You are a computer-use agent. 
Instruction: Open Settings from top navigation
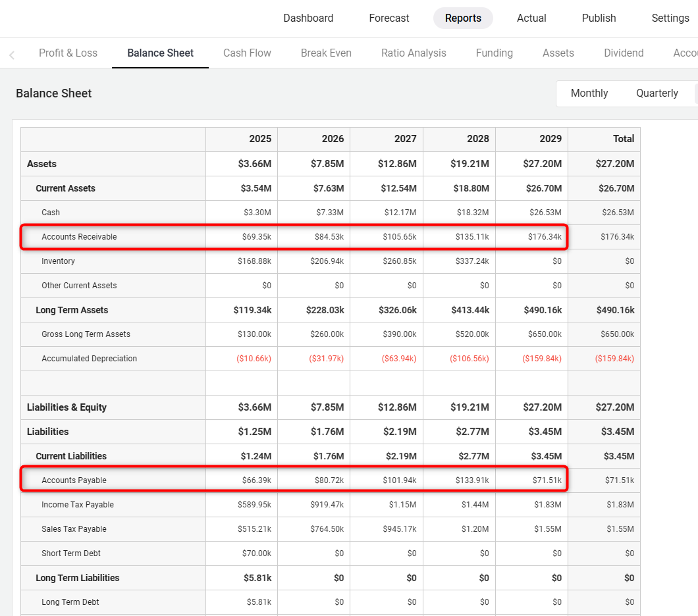point(670,18)
